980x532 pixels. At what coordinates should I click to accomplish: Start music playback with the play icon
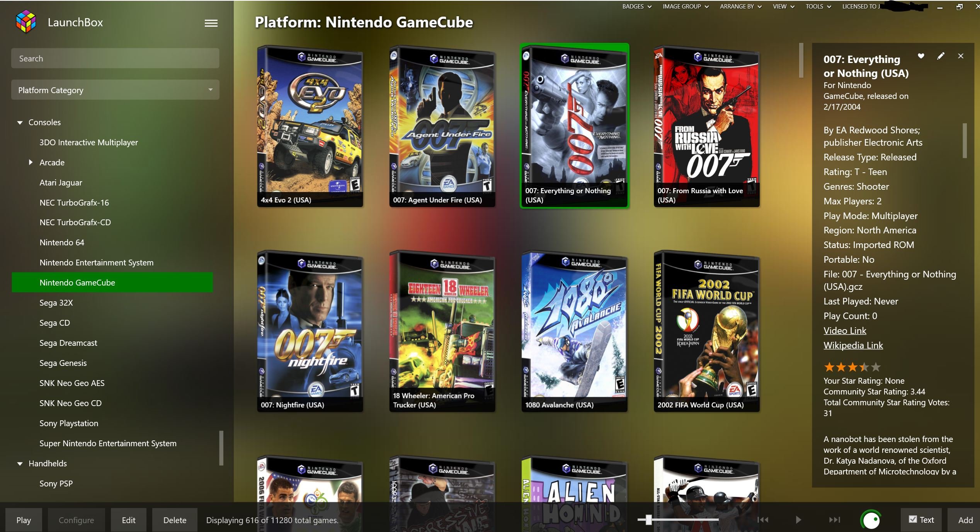[798, 520]
